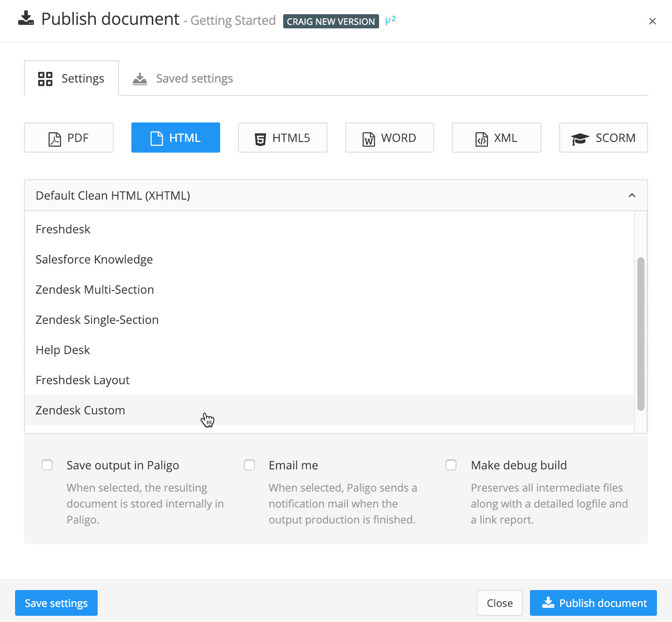The image size is (672, 622).
Task: Click the Save settings button
Action: [56, 603]
